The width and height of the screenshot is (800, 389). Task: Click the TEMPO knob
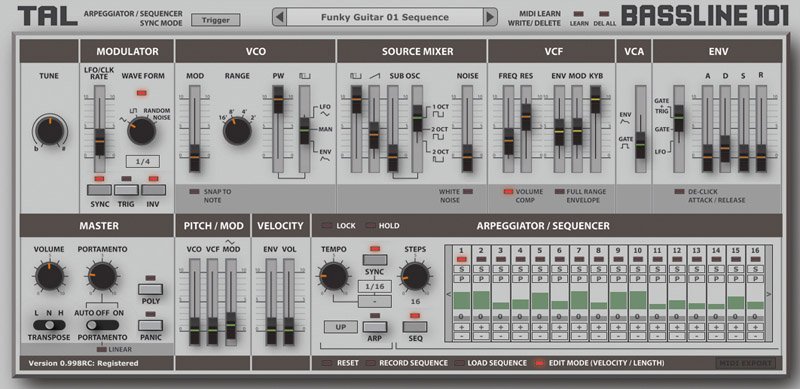coord(334,276)
